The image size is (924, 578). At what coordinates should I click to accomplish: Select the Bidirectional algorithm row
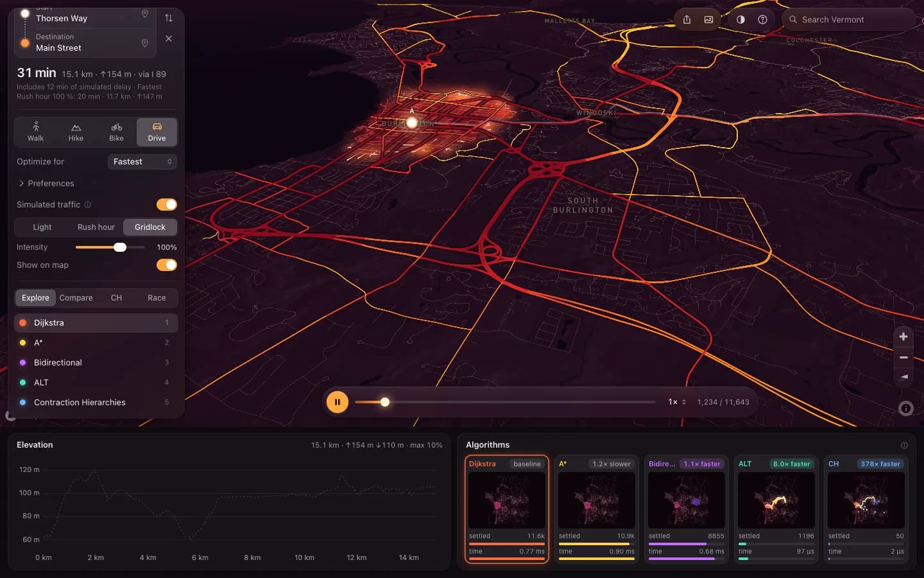click(96, 363)
